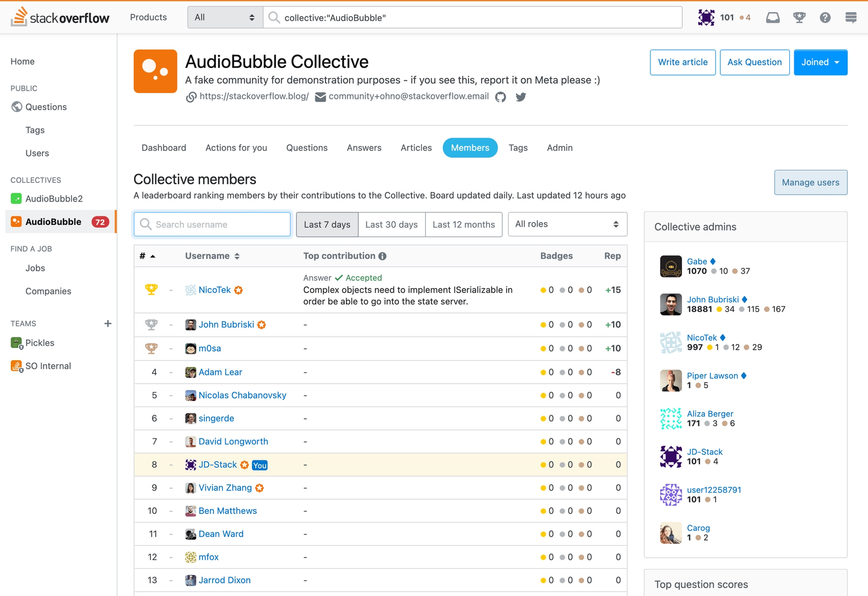This screenshot has height=596, width=868.
Task: Click Vivian Zhang's orange badge icon
Action: click(259, 488)
